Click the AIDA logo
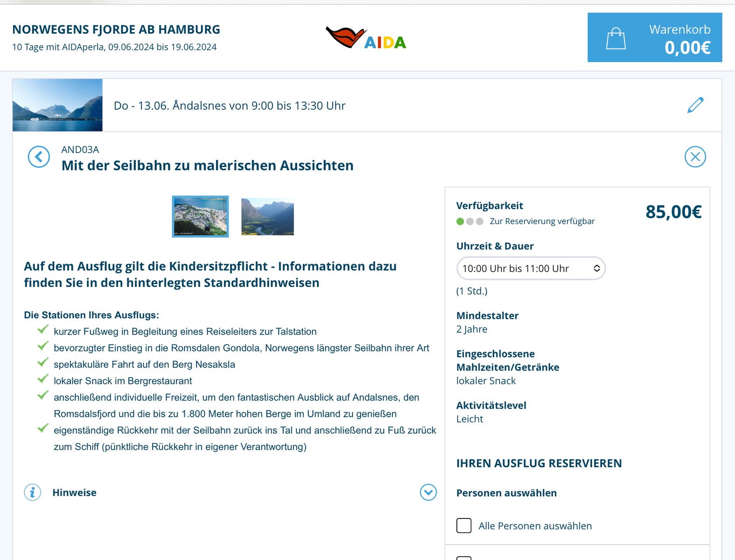 coord(366,38)
